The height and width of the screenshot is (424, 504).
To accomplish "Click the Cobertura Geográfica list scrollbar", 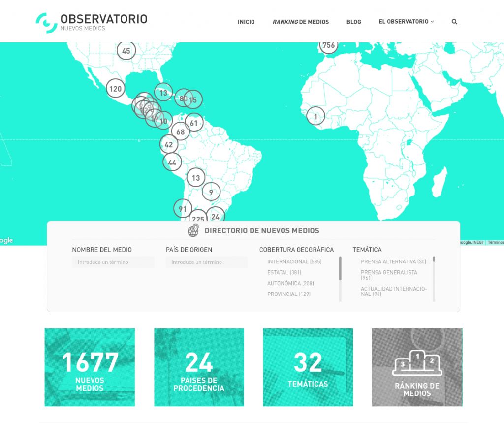I will [340, 268].
